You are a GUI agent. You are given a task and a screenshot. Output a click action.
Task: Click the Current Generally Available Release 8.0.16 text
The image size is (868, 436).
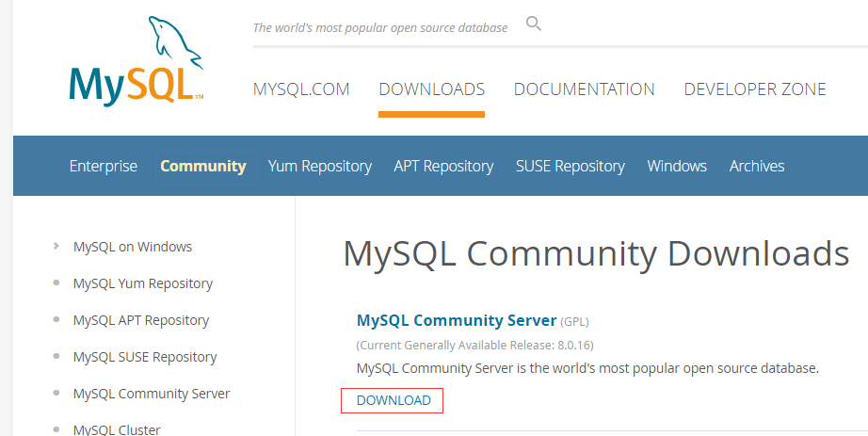(x=475, y=346)
